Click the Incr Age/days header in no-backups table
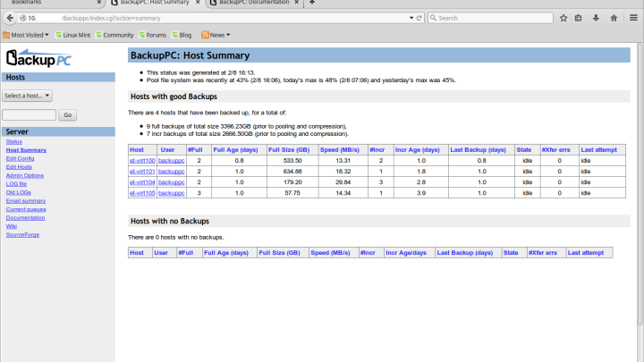This screenshot has width=644, height=362. (406, 253)
